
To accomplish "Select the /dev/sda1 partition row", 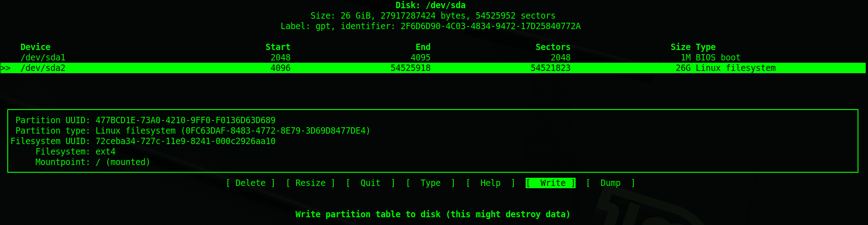I will pos(43,58).
